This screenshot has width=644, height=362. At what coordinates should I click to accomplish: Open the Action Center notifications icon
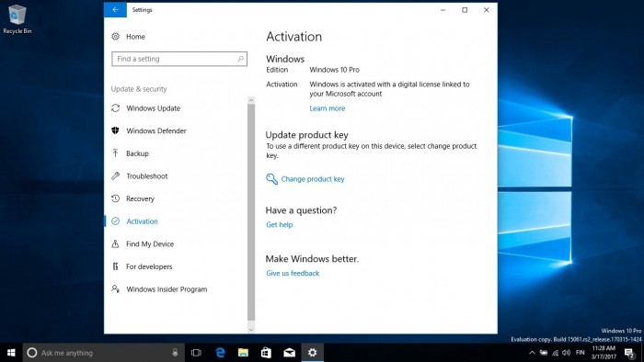(x=629, y=353)
